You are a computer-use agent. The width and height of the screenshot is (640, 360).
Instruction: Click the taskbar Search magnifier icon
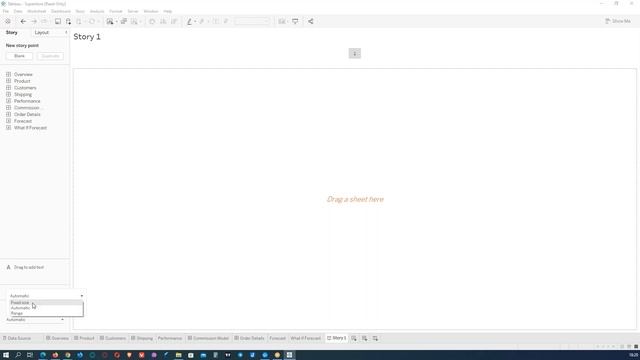[18, 355]
